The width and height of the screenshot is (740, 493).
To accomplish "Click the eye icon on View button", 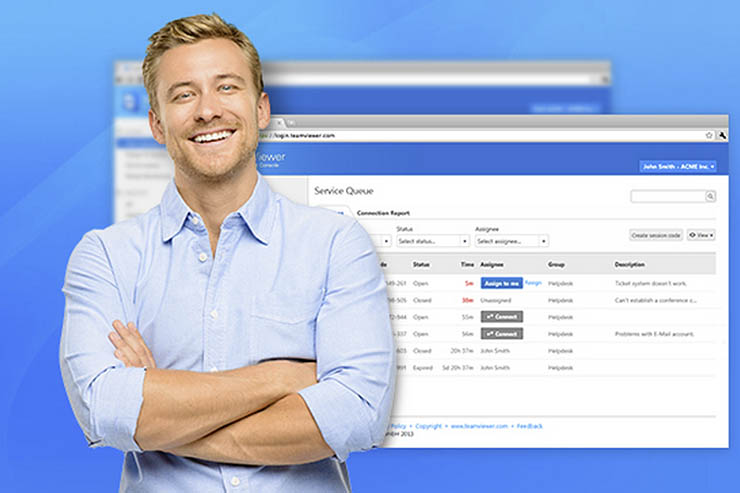I will [693, 235].
